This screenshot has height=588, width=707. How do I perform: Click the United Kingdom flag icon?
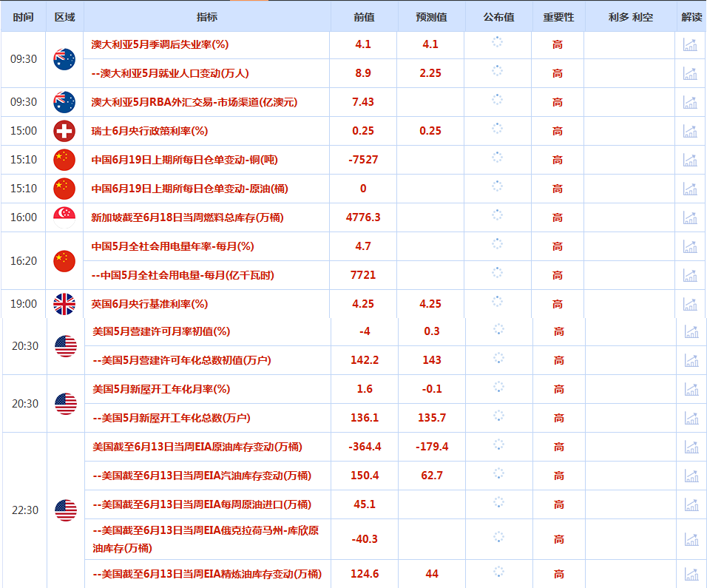click(64, 305)
